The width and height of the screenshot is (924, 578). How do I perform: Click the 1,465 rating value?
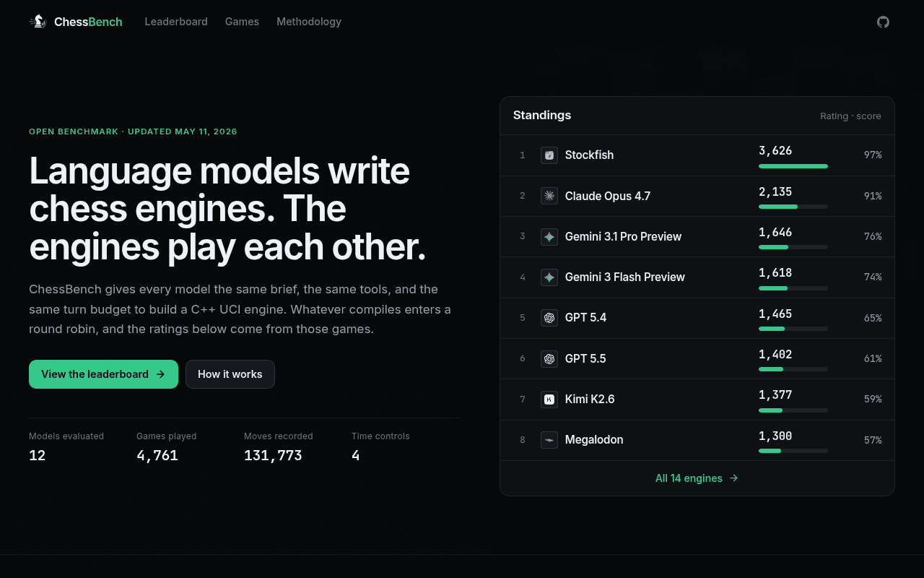[x=775, y=314]
